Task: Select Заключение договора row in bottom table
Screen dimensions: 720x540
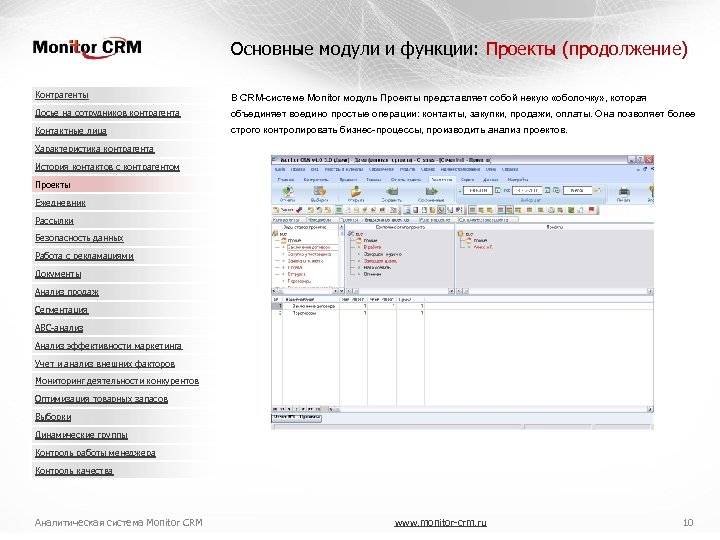Action: pyautogui.click(x=349, y=306)
